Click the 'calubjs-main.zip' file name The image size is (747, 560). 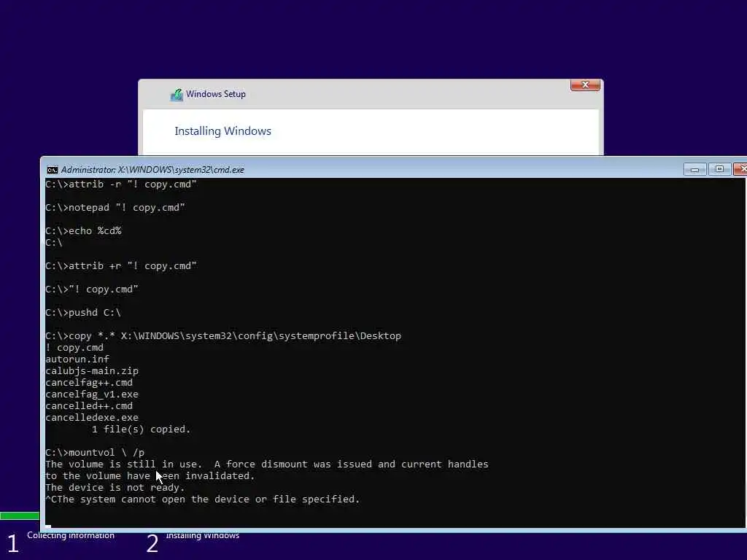tap(92, 371)
